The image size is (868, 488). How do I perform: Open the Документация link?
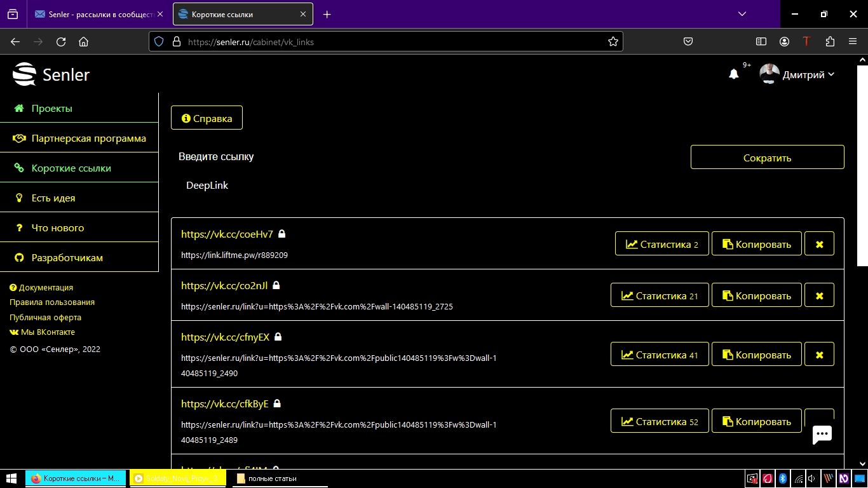click(x=41, y=287)
